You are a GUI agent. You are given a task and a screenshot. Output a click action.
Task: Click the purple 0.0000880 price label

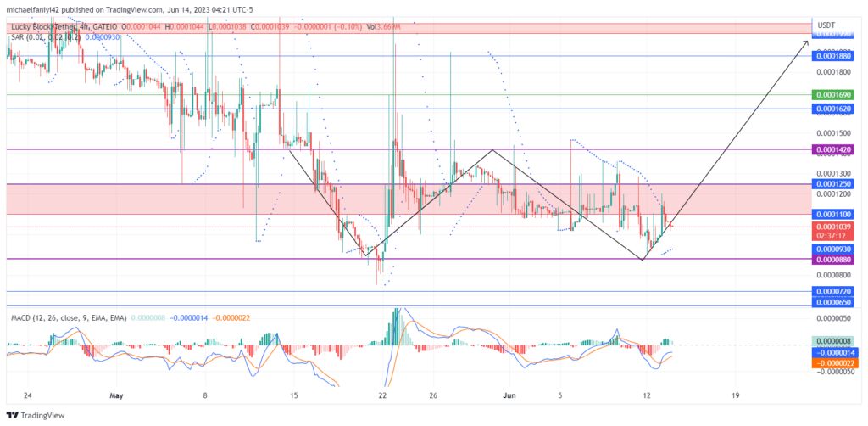[832, 260]
